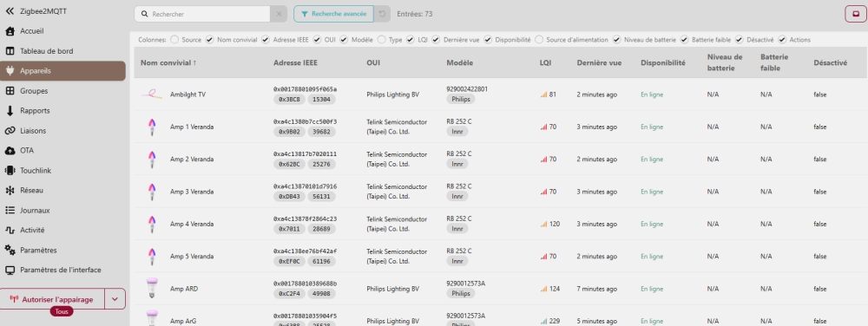Click the LQI signal icon for Ambilght TV
Image resolution: width=868 pixels, height=326 pixels.
coord(543,95)
